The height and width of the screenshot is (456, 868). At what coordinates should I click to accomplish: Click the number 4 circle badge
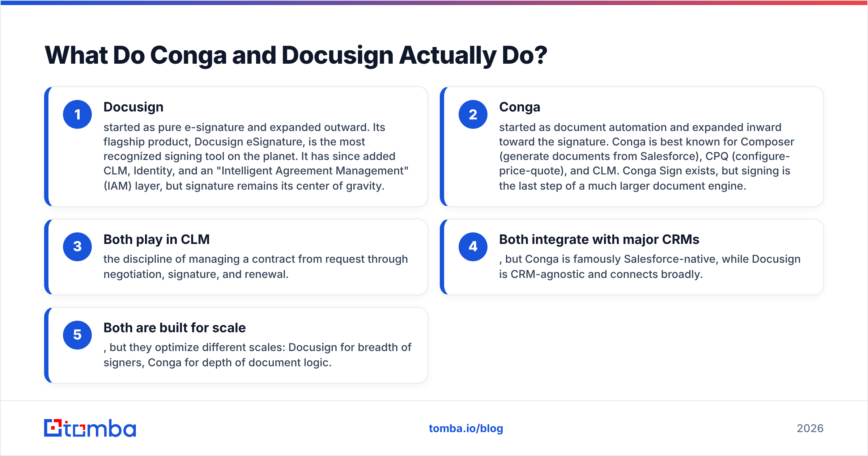tap(473, 246)
